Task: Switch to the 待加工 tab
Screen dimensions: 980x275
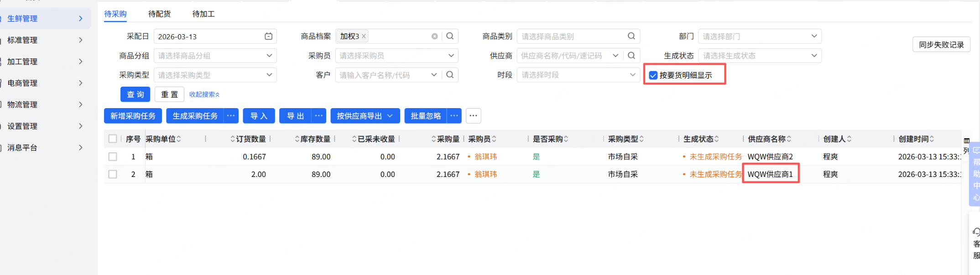Action: click(x=203, y=14)
